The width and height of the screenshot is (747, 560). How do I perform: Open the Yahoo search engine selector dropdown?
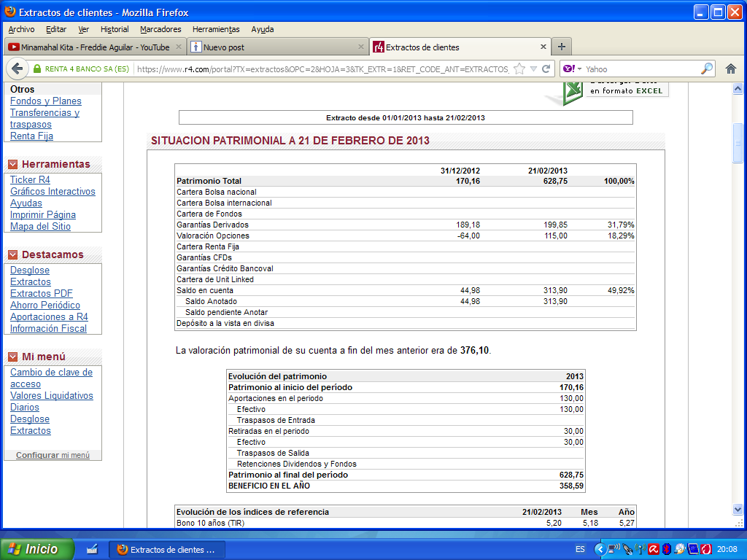(579, 69)
